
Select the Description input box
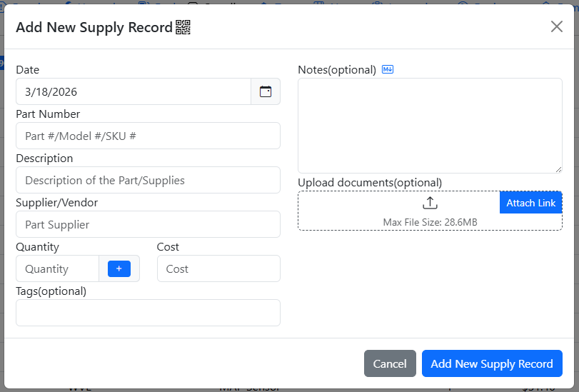148,180
